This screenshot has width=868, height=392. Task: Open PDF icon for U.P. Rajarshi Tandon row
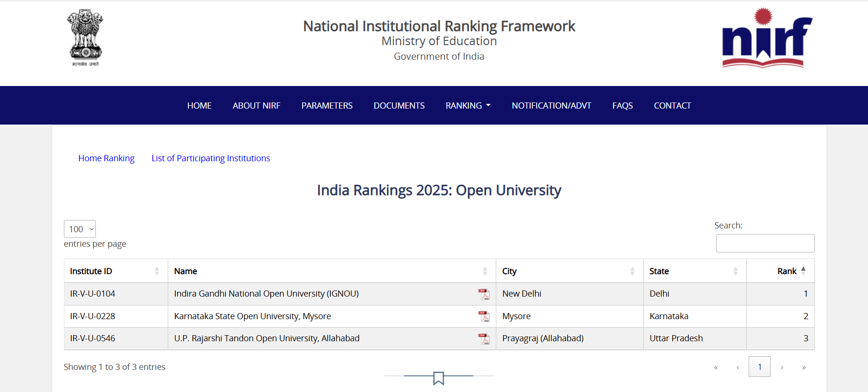point(484,339)
